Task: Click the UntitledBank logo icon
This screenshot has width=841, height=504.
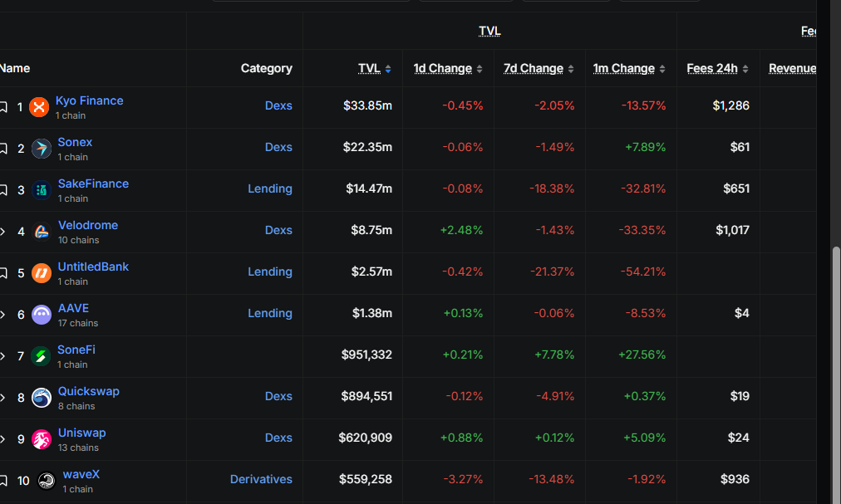Action: (x=42, y=273)
